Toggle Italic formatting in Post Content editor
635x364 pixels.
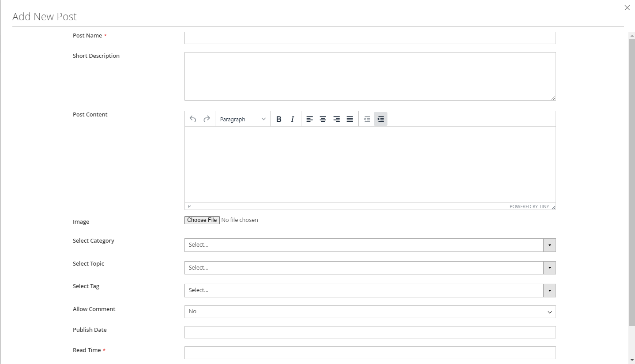coord(292,119)
